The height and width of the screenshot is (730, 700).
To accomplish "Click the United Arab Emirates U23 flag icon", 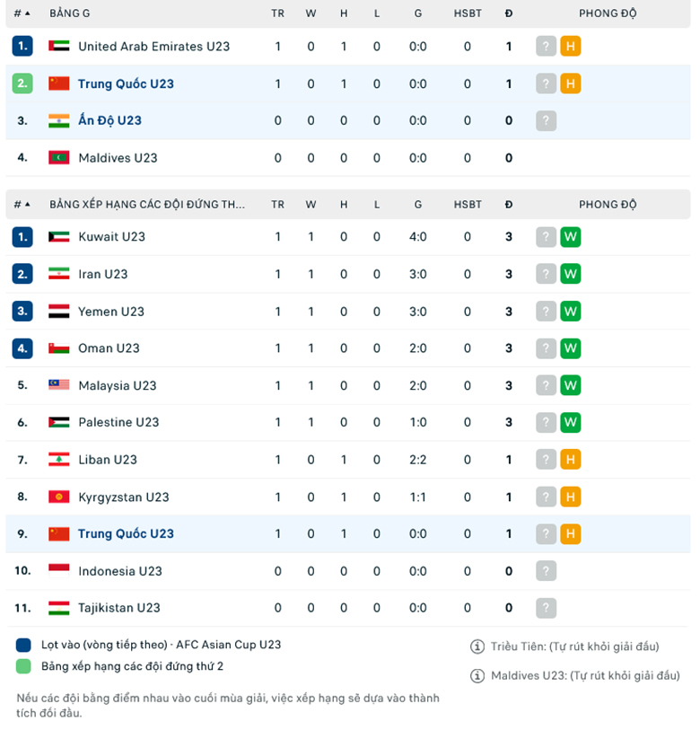I will 58,47.
